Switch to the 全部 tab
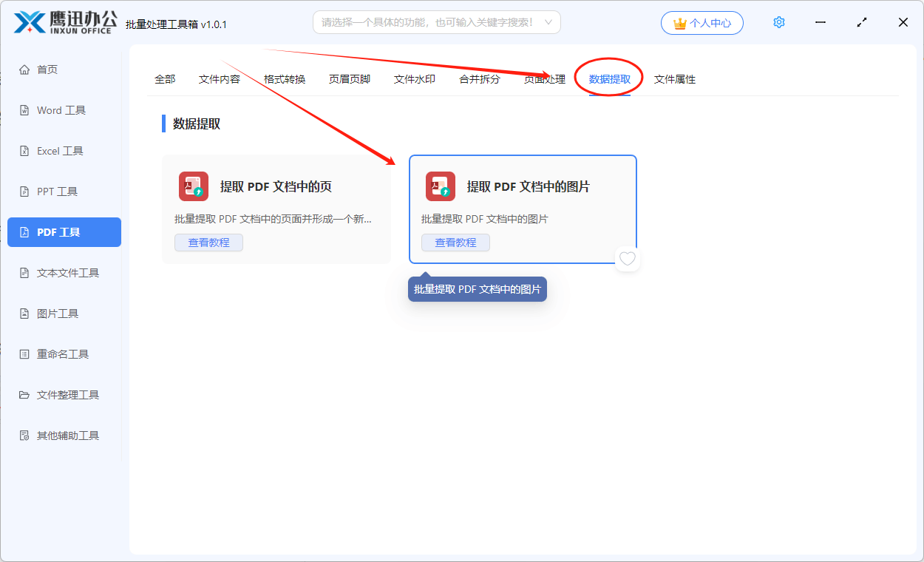This screenshot has width=924, height=562. click(x=165, y=79)
